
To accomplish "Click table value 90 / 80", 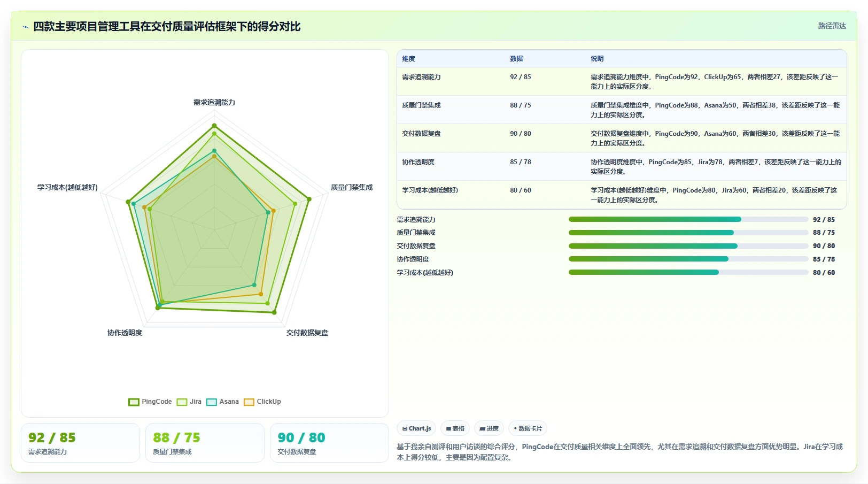I will [520, 134].
